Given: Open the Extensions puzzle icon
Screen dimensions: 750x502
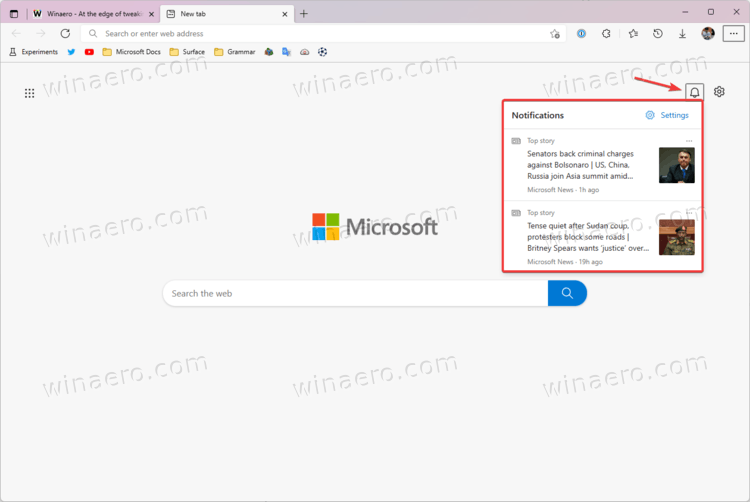Looking at the screenshot, I should pos(606,33).
